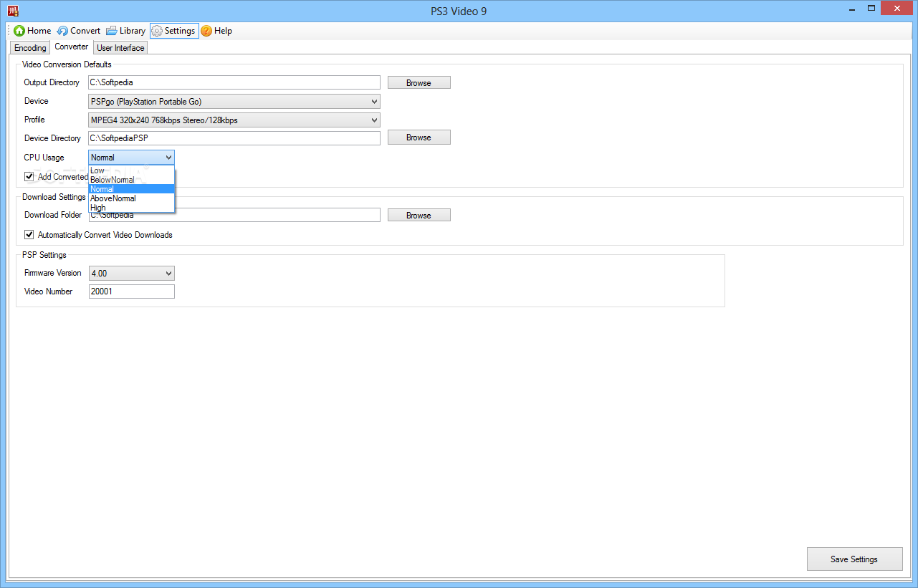Click the Output Directory text field
This screenshot has height=588, width=918.
(234, 82)
